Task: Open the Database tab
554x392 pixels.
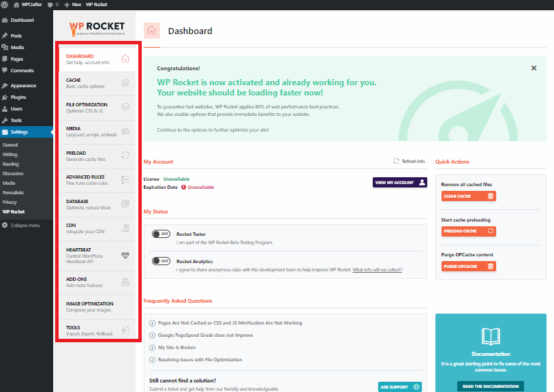Action: pos(97,205)
